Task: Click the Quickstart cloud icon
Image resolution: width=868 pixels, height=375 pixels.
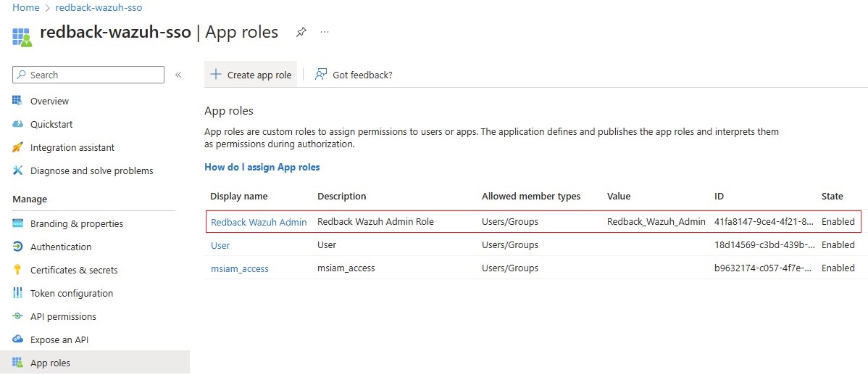Action: (x=17, y=124)
